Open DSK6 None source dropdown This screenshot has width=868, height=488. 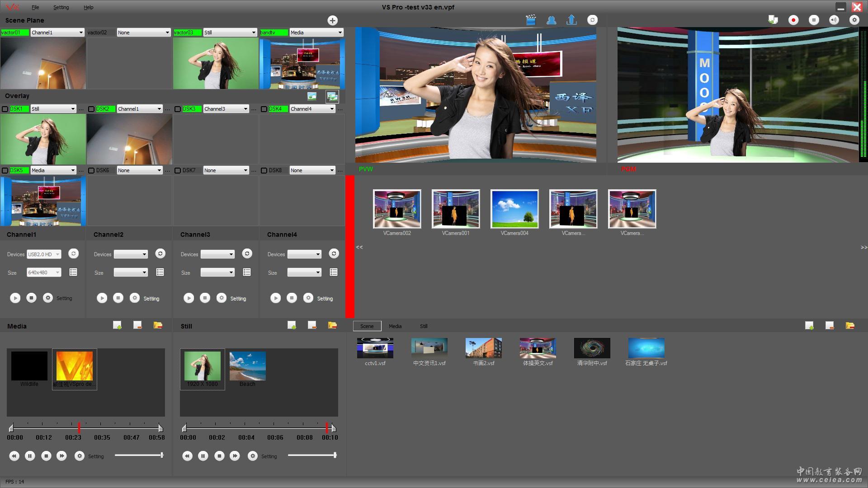click(139, 170)
